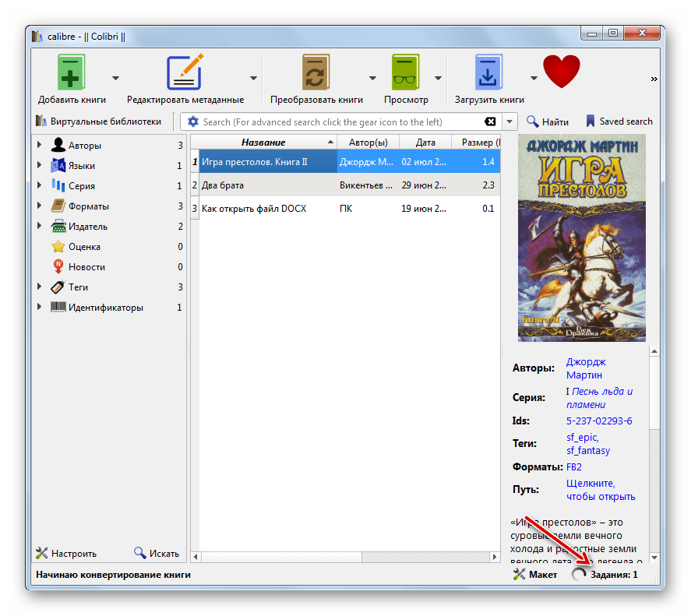Clear the search with the X icon

[490, 121]
